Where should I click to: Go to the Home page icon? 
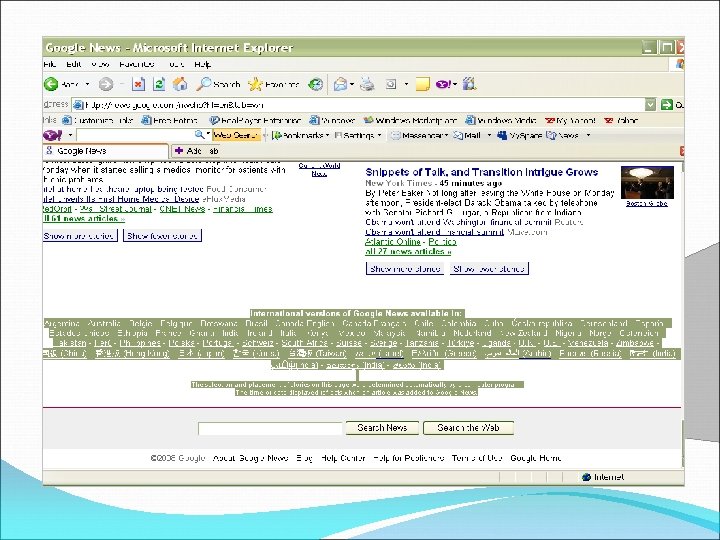(180, 84)
